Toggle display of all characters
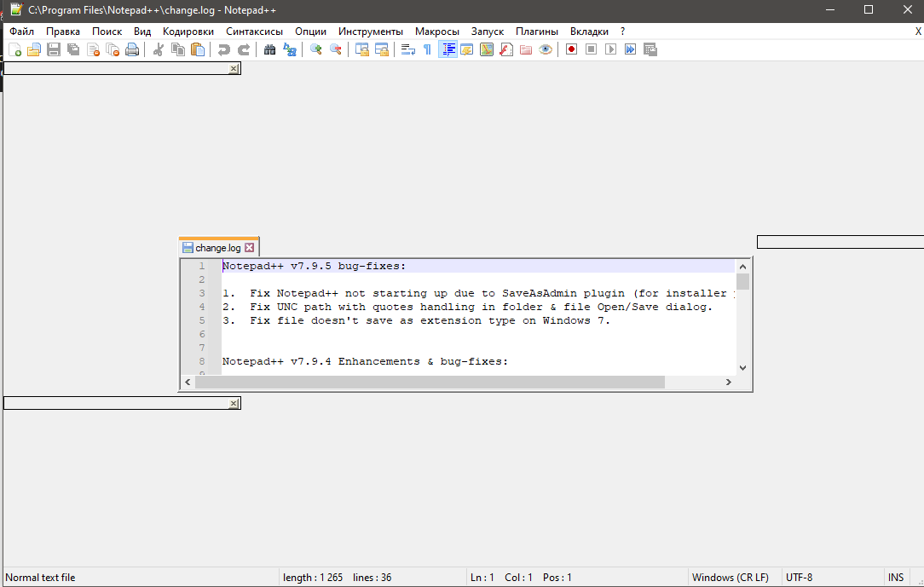This screenshot has height=587, width=924. [426, 49]
